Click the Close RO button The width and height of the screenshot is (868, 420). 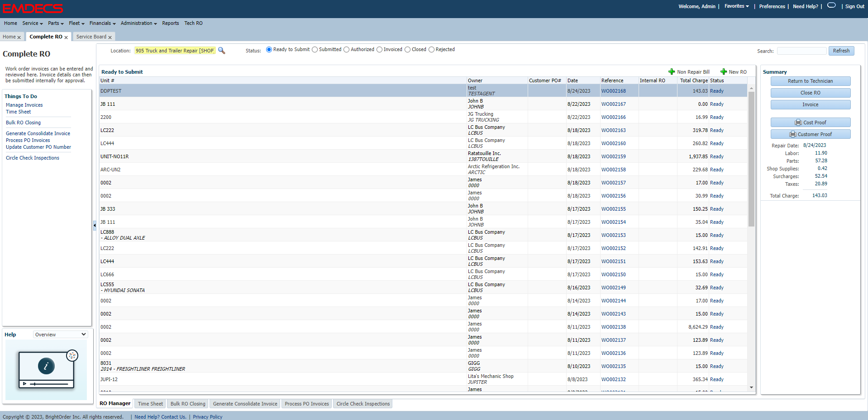point(810,93)
